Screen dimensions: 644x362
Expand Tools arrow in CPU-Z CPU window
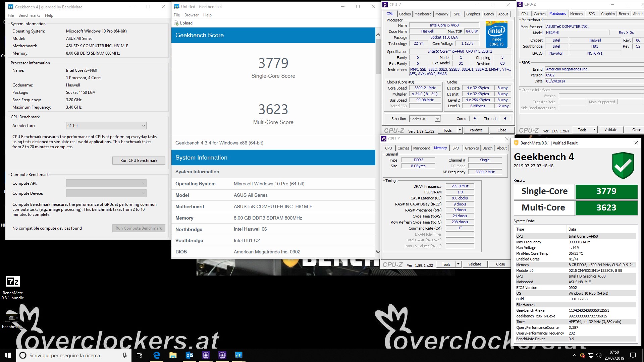[x=460, y=130]
